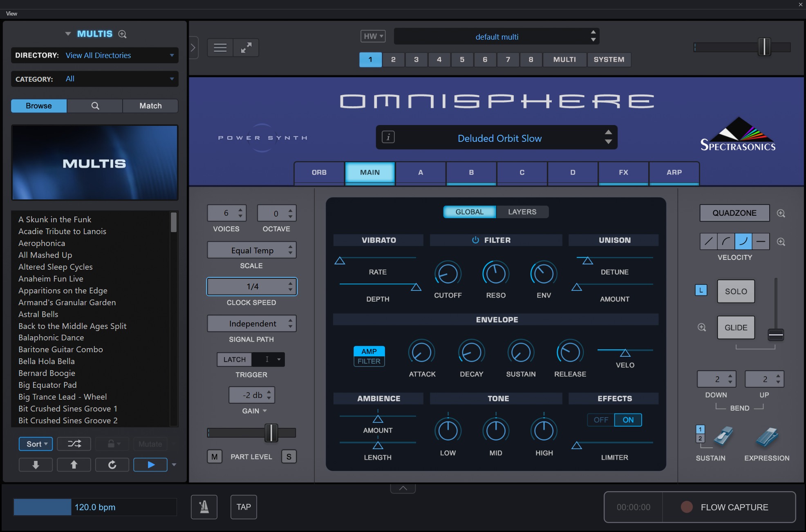Open the trigger mode dropdown next to LATCH
806x532 pixels.
point(269,359)
